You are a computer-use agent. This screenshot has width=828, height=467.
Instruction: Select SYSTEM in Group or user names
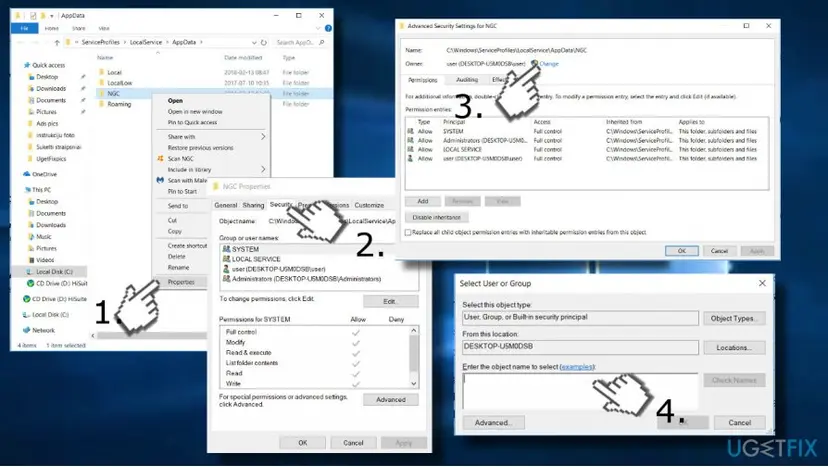point(246,249)
